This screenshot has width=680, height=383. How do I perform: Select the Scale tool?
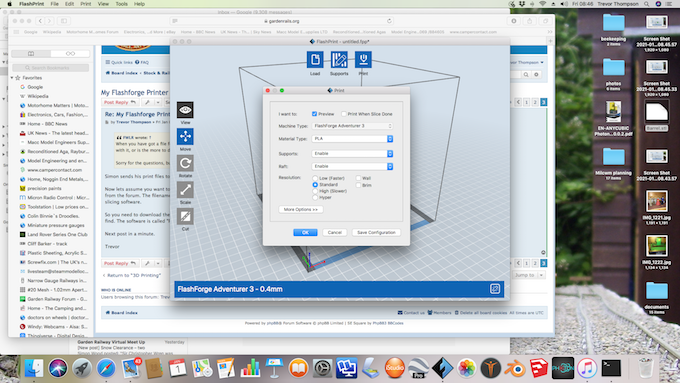(x=185, y=190)
